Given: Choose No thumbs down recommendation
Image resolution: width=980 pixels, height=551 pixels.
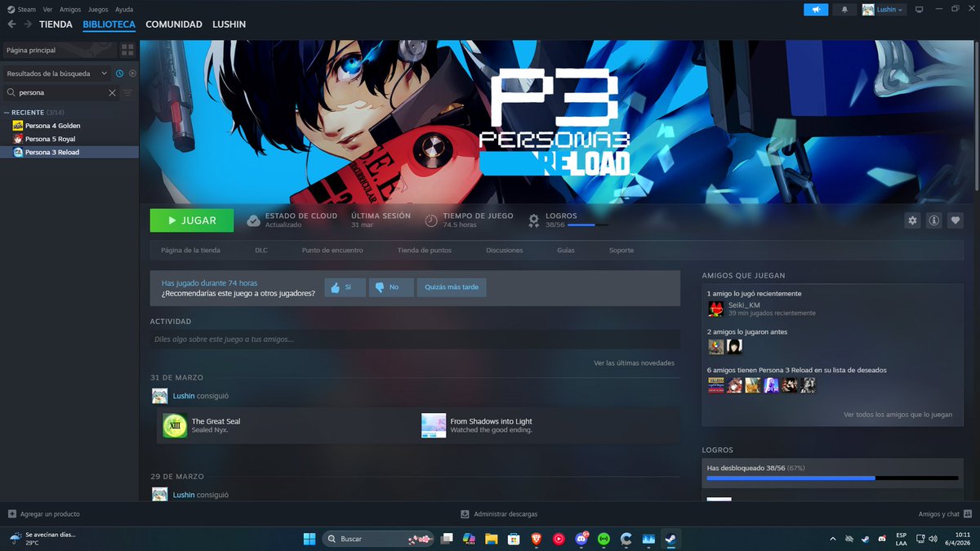Looking at the screenshot, I should click(x=391, y=287).
